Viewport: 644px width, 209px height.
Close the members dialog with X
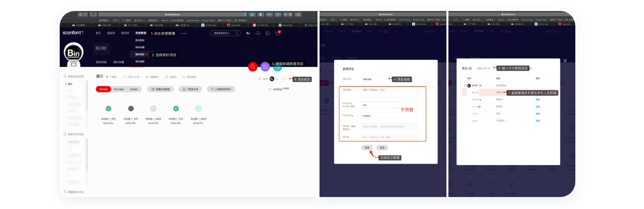coord(565,61)
